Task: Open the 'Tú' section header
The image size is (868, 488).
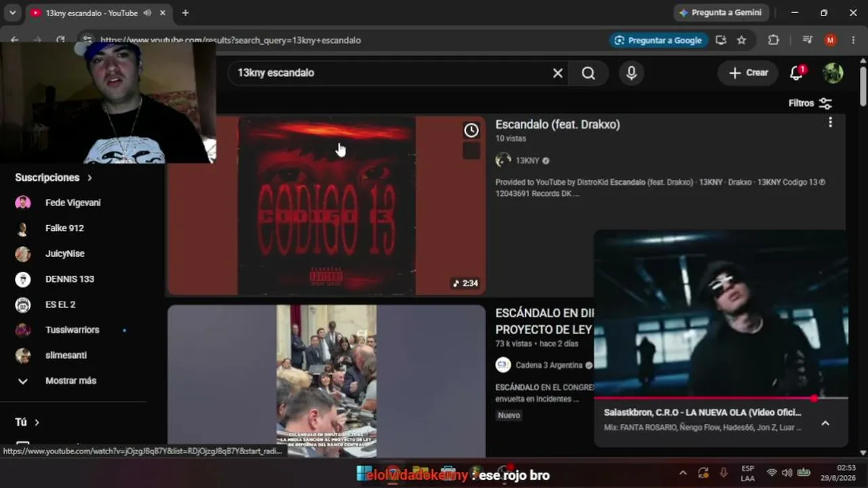Action: click(27, 422)
